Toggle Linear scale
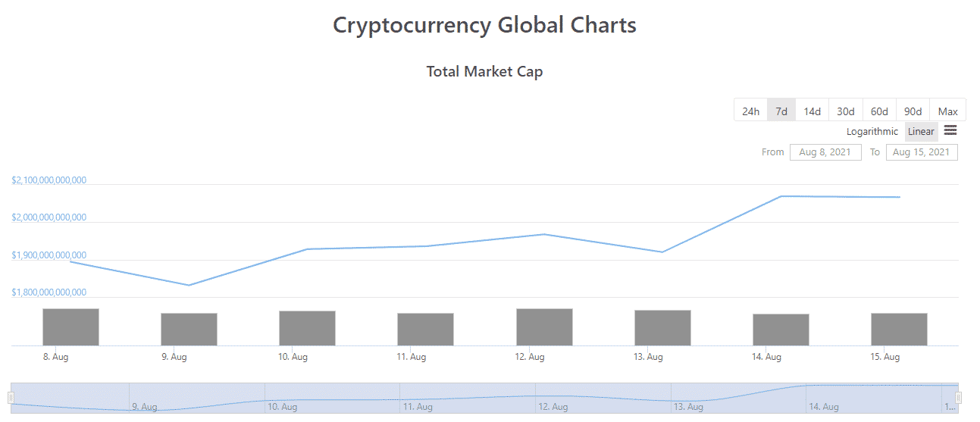The width and height of the screenshot is (980, 422). (921, 132)
